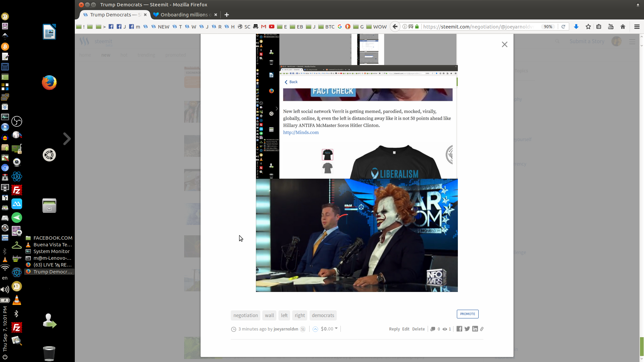Go back in browser history
Viewport: 644px width, 362px height.
(395, 26)
